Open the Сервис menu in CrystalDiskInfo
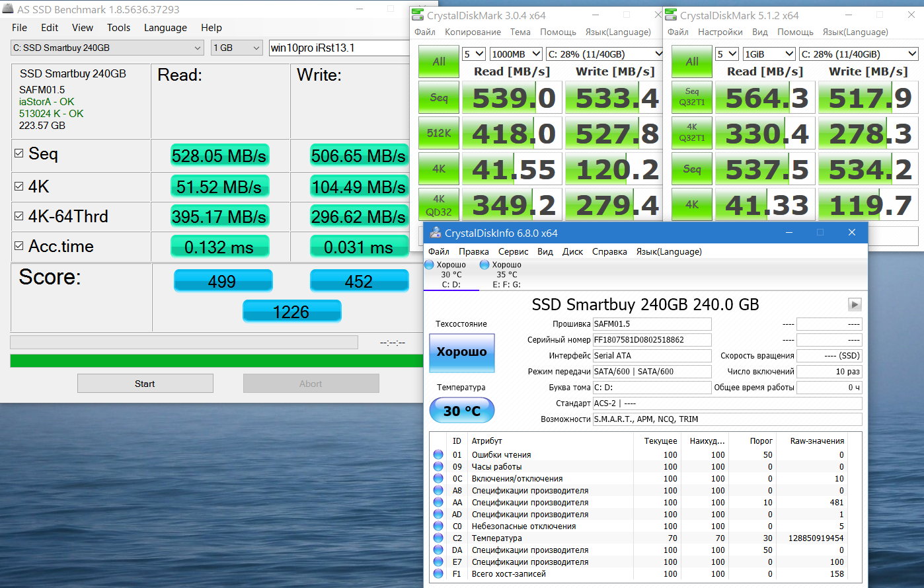The width and height of the screenshot is (924, 588). point(513,251)
